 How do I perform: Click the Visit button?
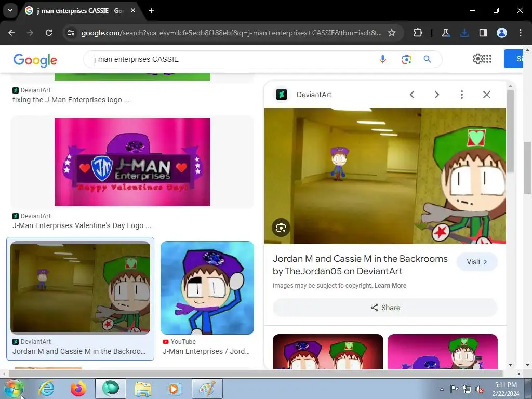[477, 262]
